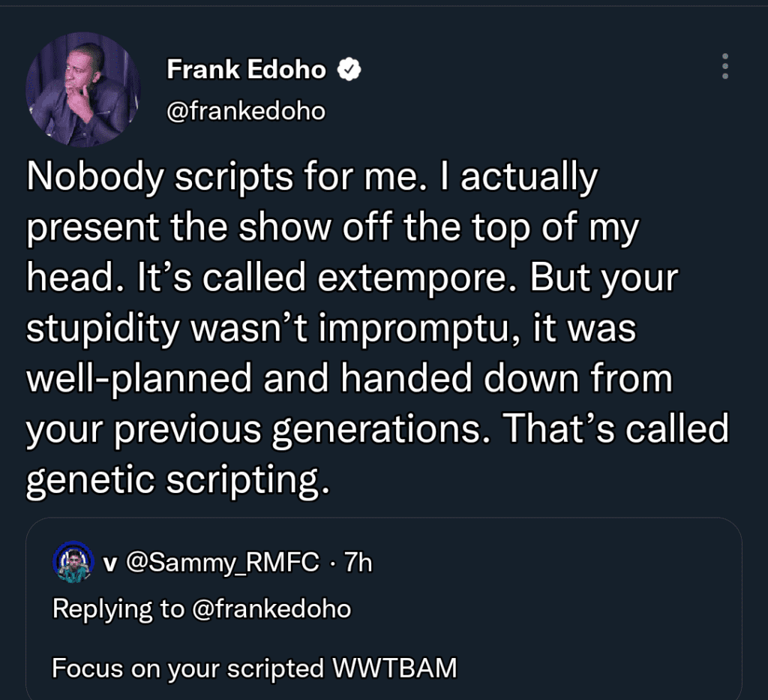Click the small avatar in the quoted tweet
Viewport: 768px width, 700px height.
tap(72, 563)
